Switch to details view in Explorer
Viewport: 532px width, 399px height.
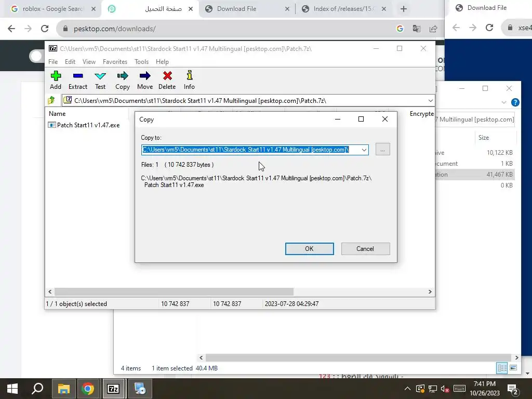point(502,368)
